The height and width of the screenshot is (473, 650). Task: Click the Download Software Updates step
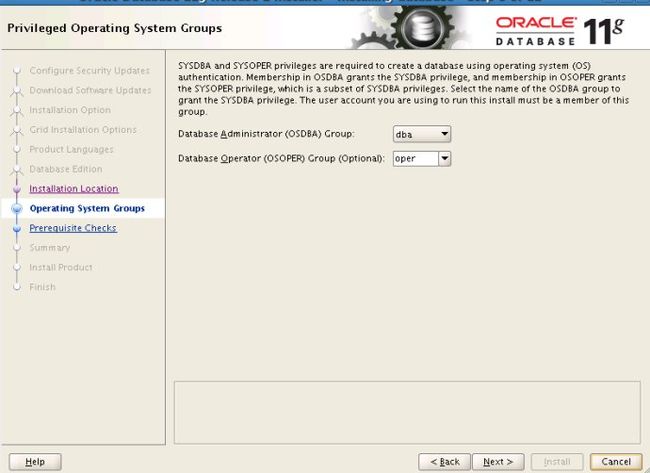90,90
